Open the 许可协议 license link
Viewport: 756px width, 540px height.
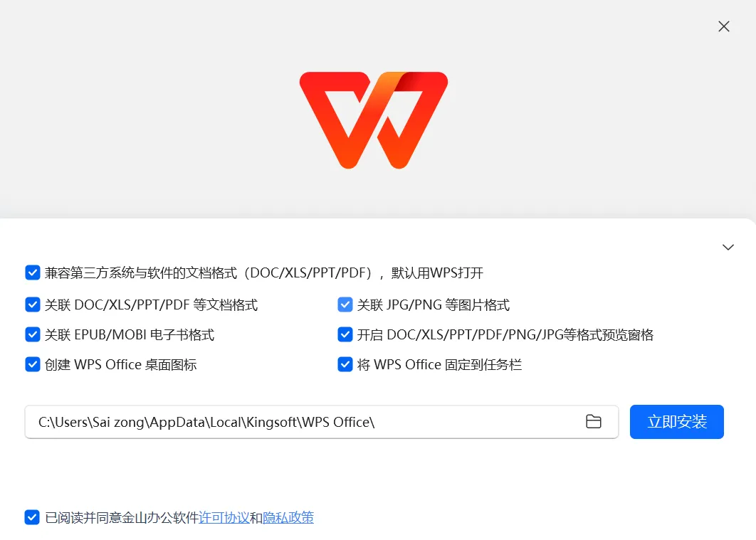point(224,518)
